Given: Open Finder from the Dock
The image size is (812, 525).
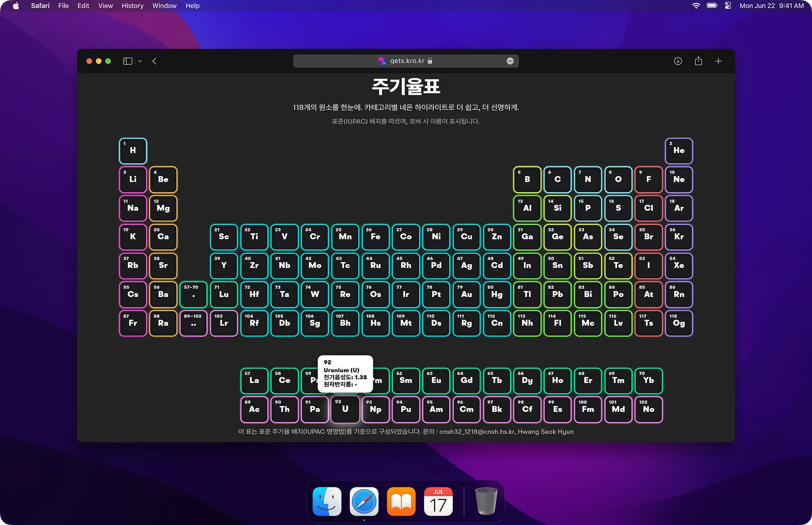Looking at the screenshot, I should 327,501.
